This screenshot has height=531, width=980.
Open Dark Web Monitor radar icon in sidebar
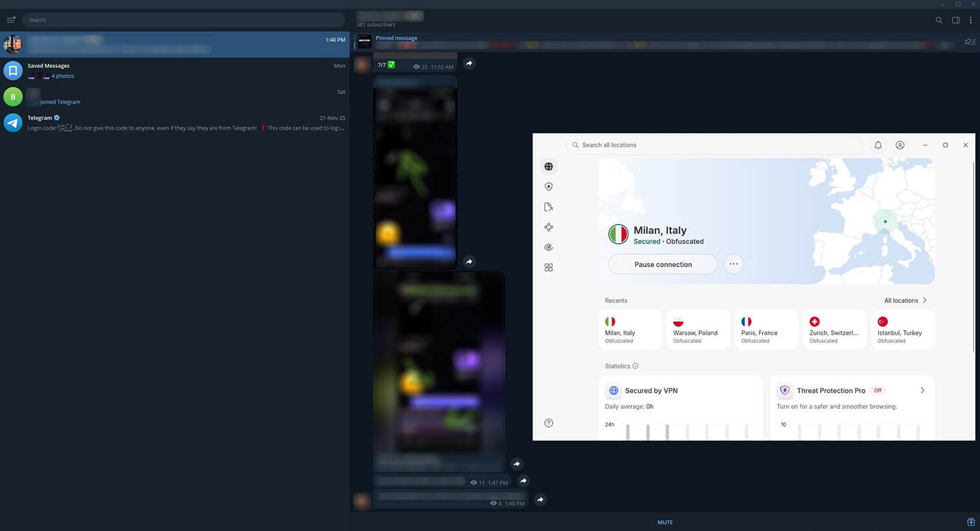point(549,248)
